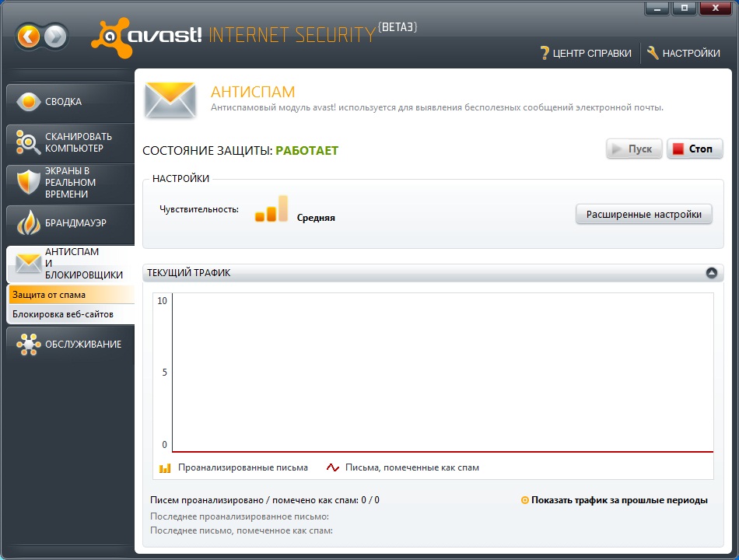
Task: Click the spam letters legend line icon
Action: 333,467
